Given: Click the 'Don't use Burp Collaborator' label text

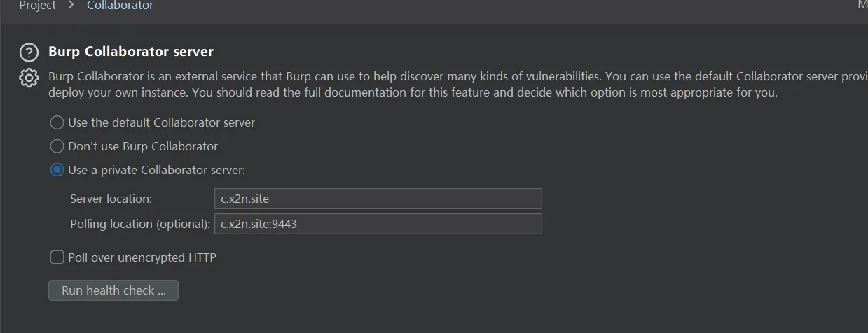Looking at the screenshot, I should click(x=143, y=146).
